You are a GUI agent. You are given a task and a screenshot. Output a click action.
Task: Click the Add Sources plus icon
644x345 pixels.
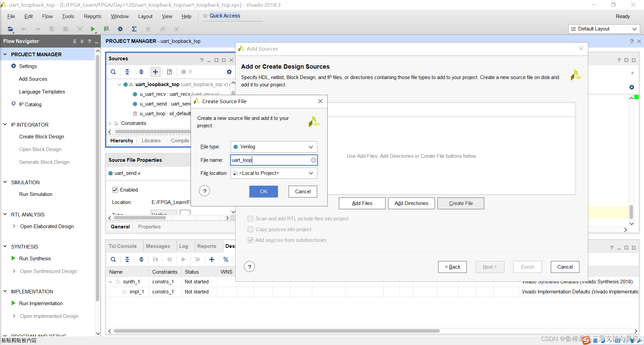pyautogui.click(x=155, y=72)
